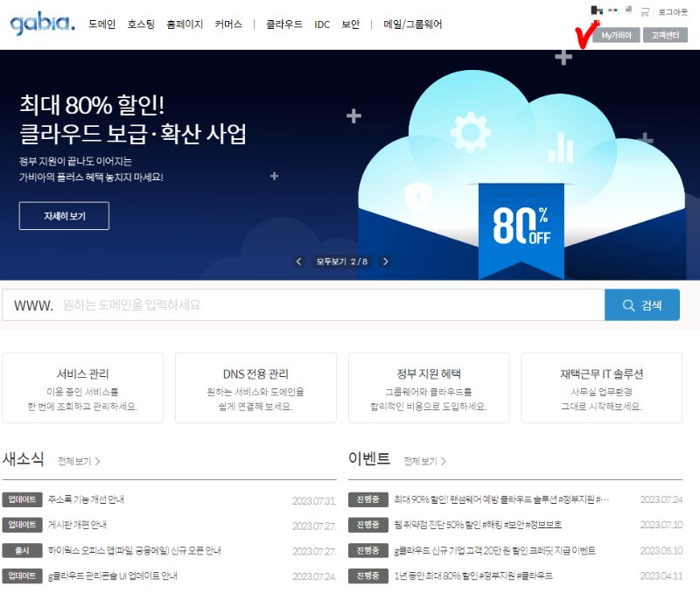The width and height of the screenshot is (700, 593).
Task: Open the 클라우드 menu
Action: (282, 24)
